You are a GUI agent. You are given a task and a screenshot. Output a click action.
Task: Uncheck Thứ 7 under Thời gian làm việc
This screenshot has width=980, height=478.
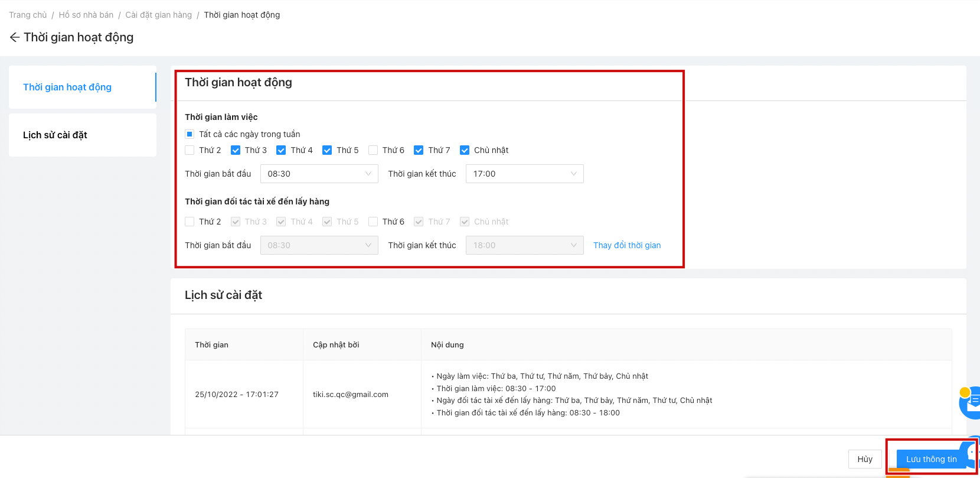pos(419,150)
